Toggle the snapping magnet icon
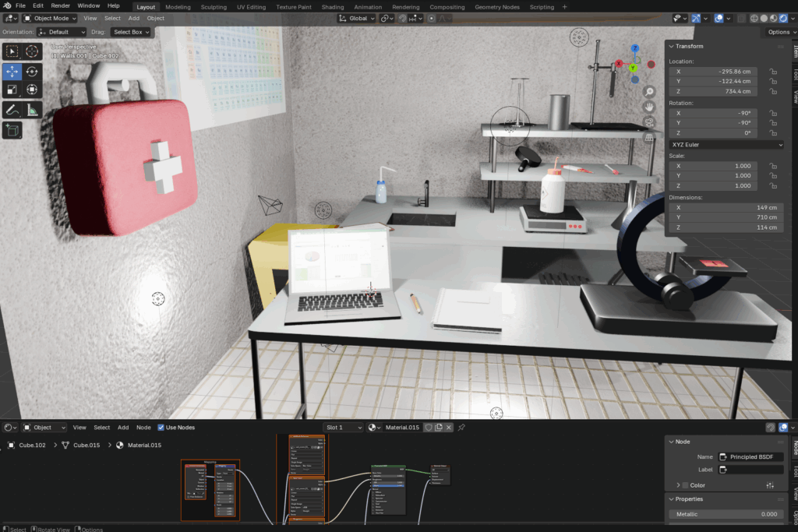The width and height of the screenshot is (798, 532). (x=402, y=18)
